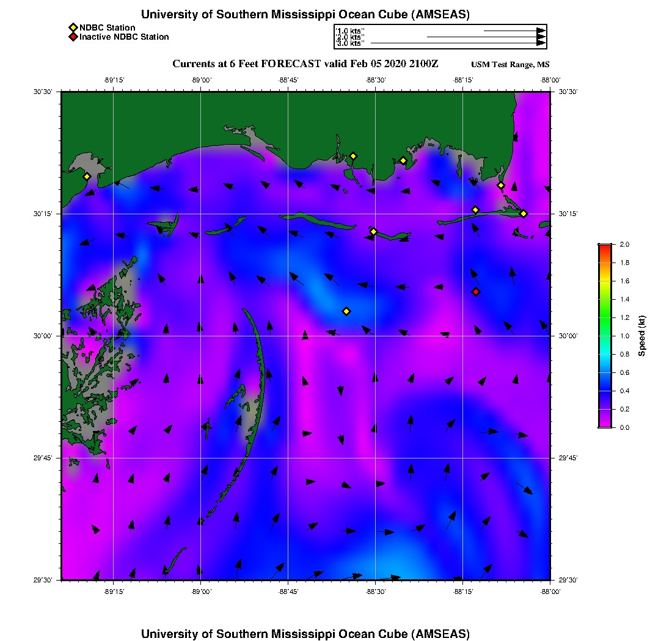Click the bottom "Ocean Cube (AMSEAS)" footer title
The width and height of the screenshot is (672, 641).
tap(305, 634)
